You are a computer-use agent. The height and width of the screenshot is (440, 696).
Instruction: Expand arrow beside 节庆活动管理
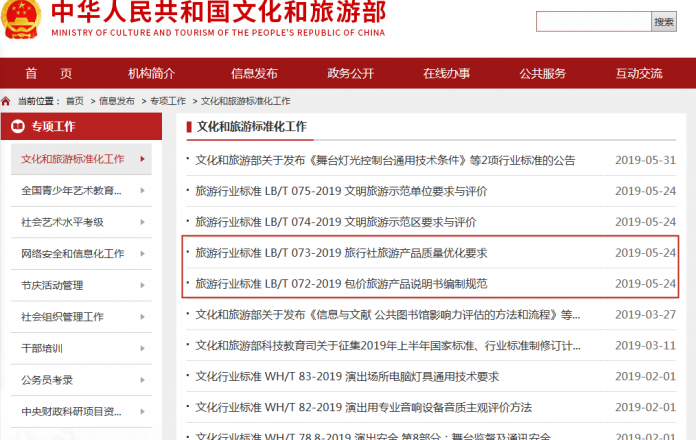coord(144,285)
